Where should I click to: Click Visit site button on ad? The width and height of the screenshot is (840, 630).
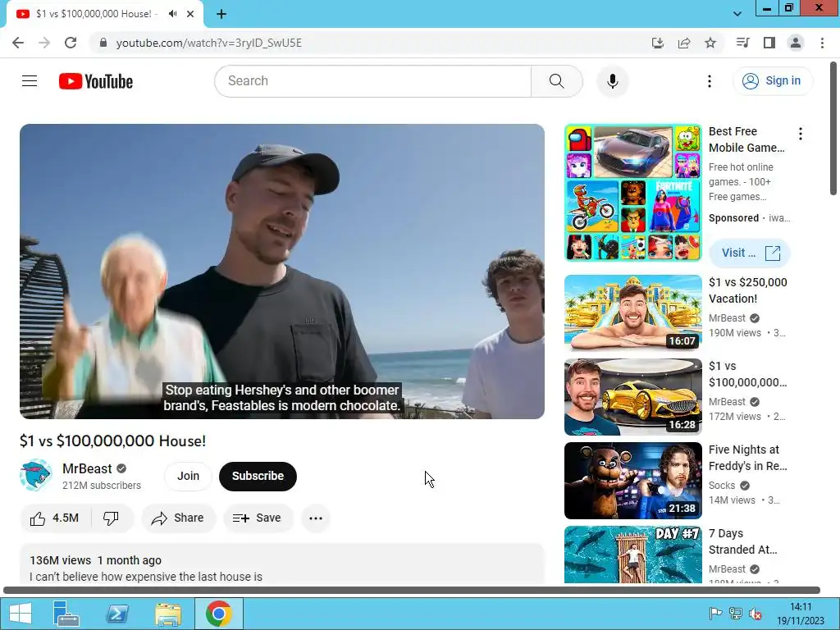pos(750,253)
